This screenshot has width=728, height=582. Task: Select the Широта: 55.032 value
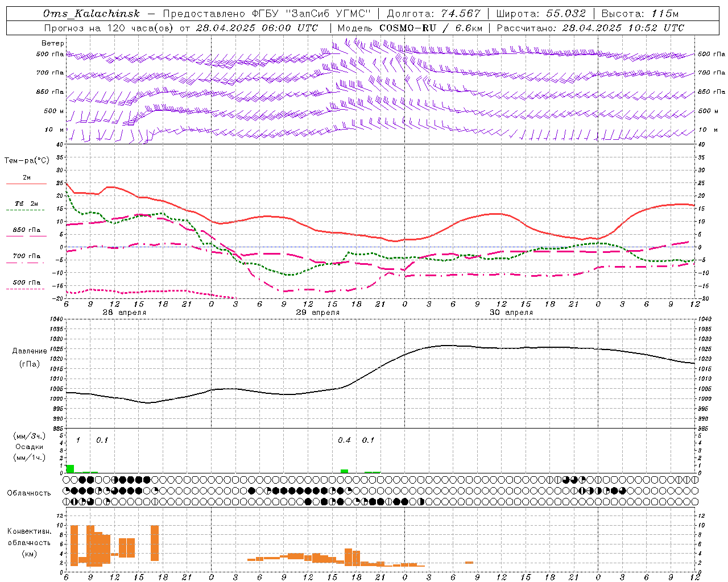[541, 14]
